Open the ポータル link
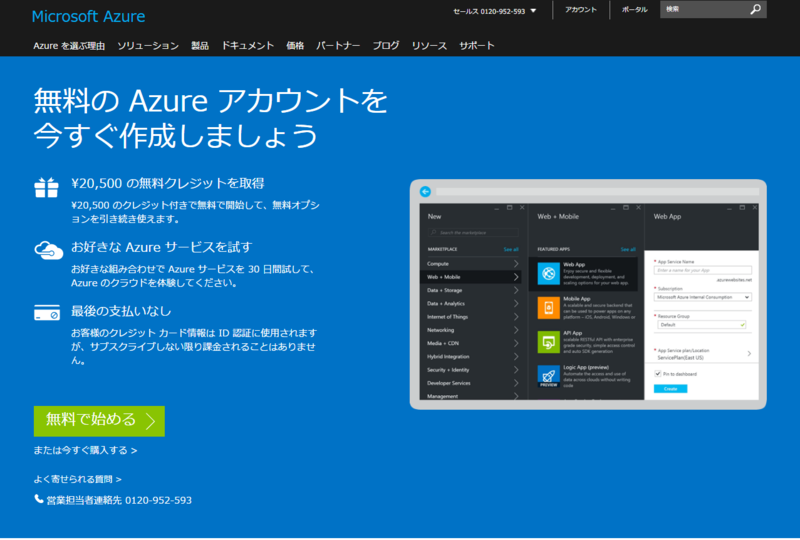This screenshot has height=540, width=800. click(634, 10)
